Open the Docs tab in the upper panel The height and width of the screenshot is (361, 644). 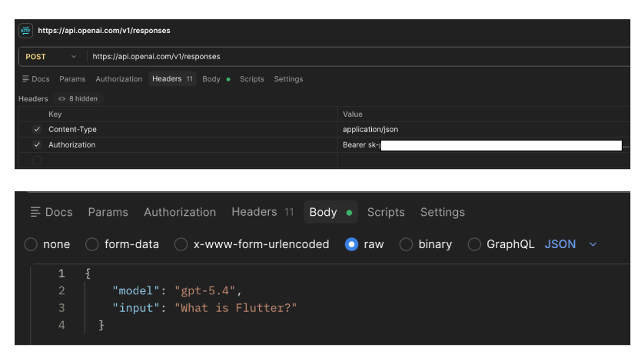click(x=35, y=79)
